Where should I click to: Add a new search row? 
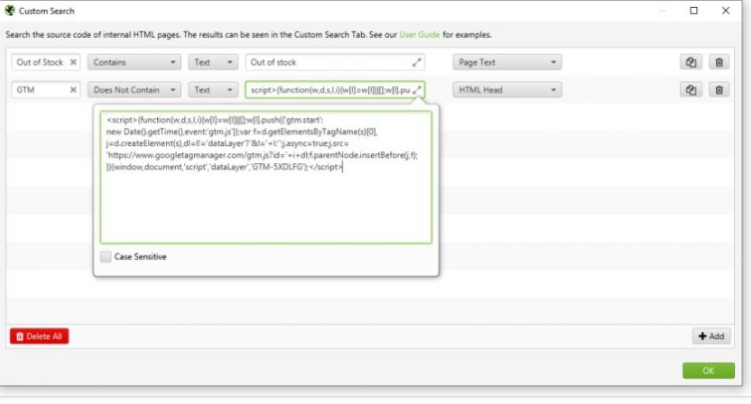click(x=711, y=337)
